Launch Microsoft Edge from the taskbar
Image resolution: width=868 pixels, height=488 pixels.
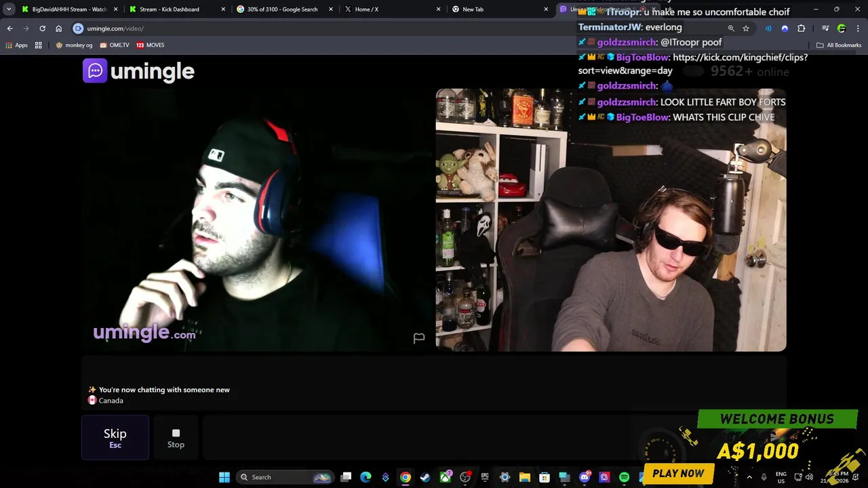tap(366, 477)
